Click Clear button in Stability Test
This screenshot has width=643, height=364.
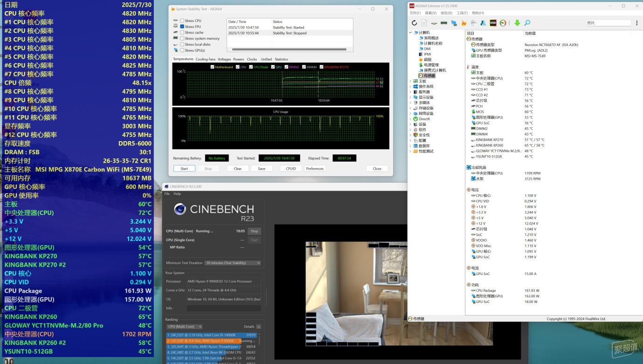[237, 168]
